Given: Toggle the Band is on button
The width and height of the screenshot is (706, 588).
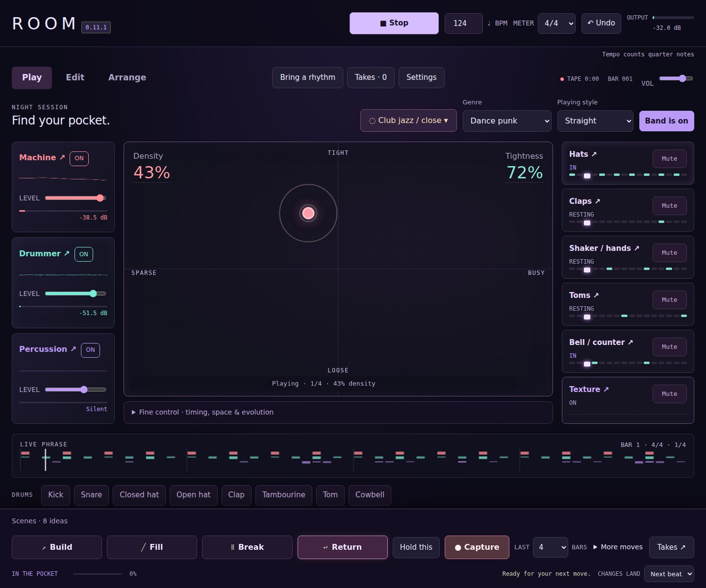Looking at the screenshot, I should click(666, 121).
